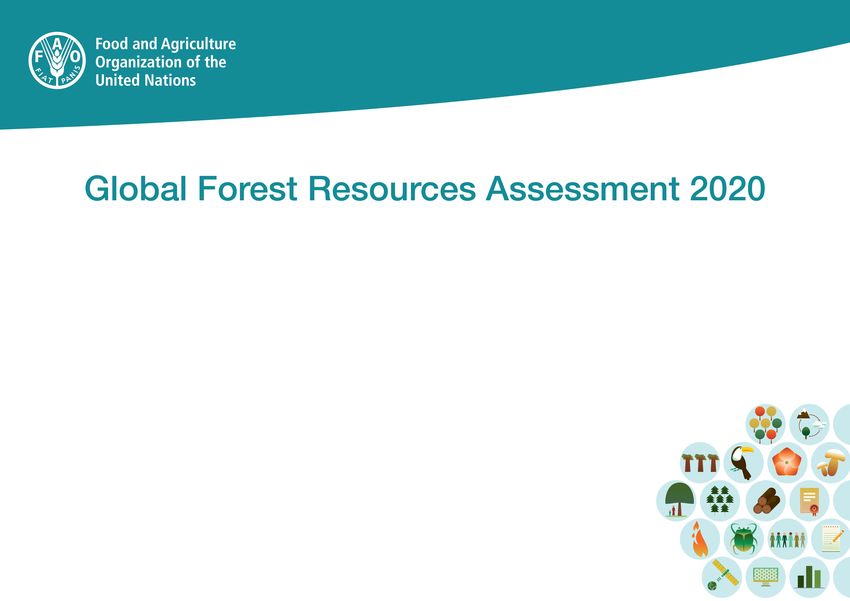Click the large tree with person icon
The image size is (850, 601).
click(x=677, y=501)
